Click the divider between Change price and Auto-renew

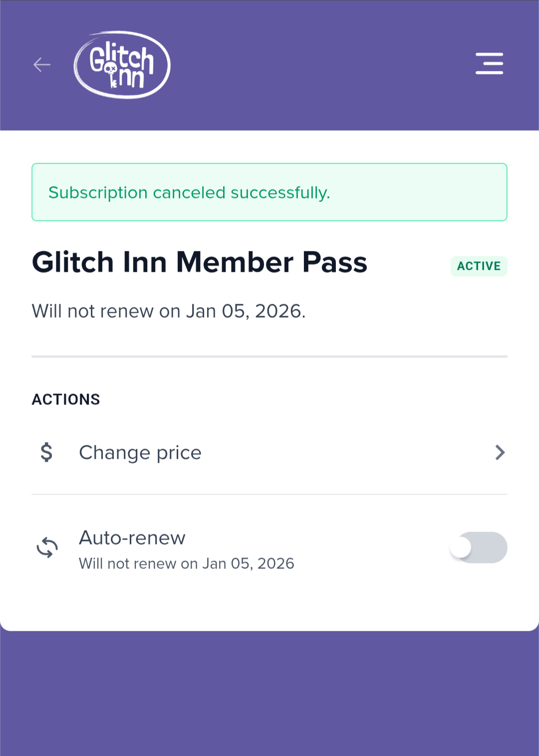pos(269,495)
